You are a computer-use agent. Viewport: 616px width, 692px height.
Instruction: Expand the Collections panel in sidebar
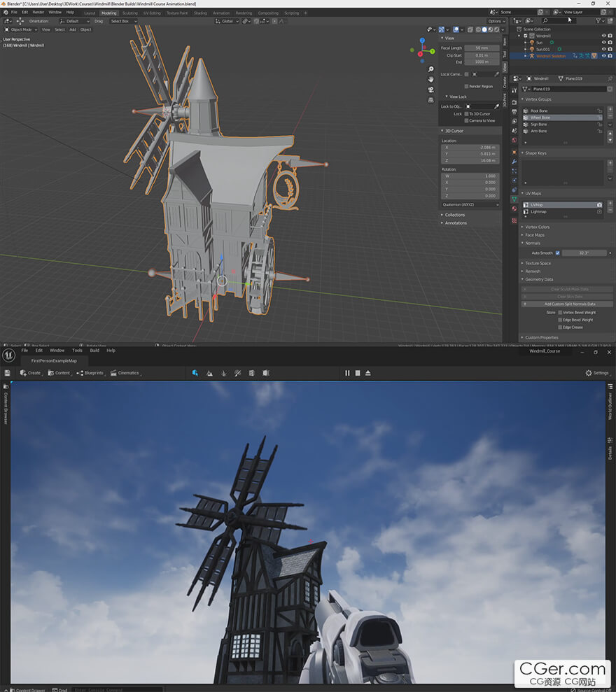tap(453, 215)
